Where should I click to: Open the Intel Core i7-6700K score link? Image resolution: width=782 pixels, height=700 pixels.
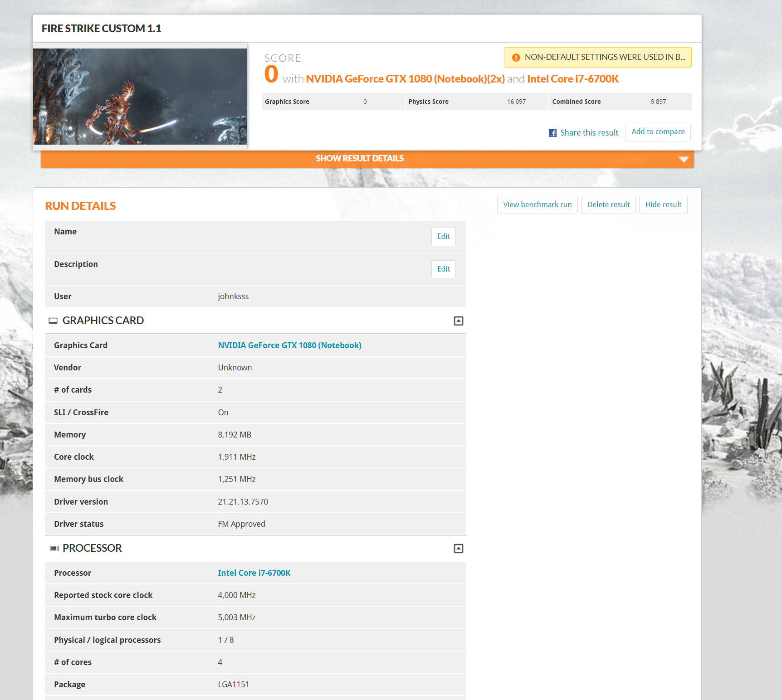tap(573, 79)
